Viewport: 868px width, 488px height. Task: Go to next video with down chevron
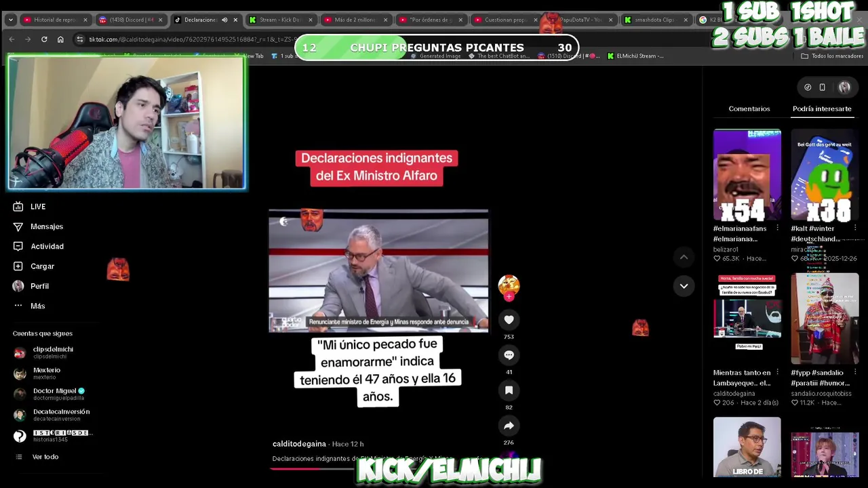point(684,286)
